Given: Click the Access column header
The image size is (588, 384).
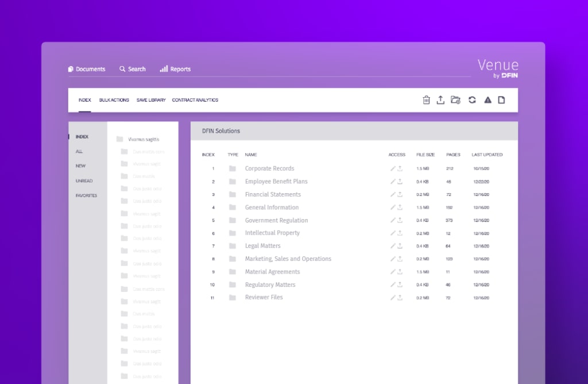Looking at the screenshot, I should pos(397,155).
